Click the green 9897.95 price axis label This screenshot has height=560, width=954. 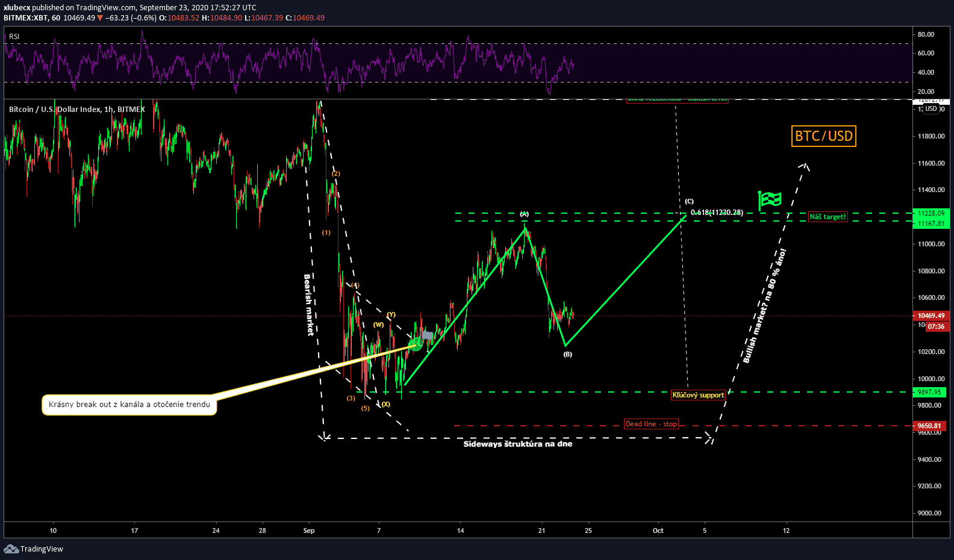929,392
